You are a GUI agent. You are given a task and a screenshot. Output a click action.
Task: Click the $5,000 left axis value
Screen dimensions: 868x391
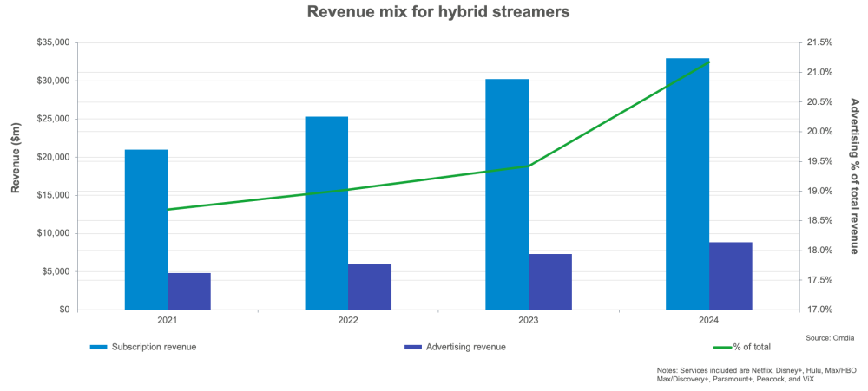point(55,271)
